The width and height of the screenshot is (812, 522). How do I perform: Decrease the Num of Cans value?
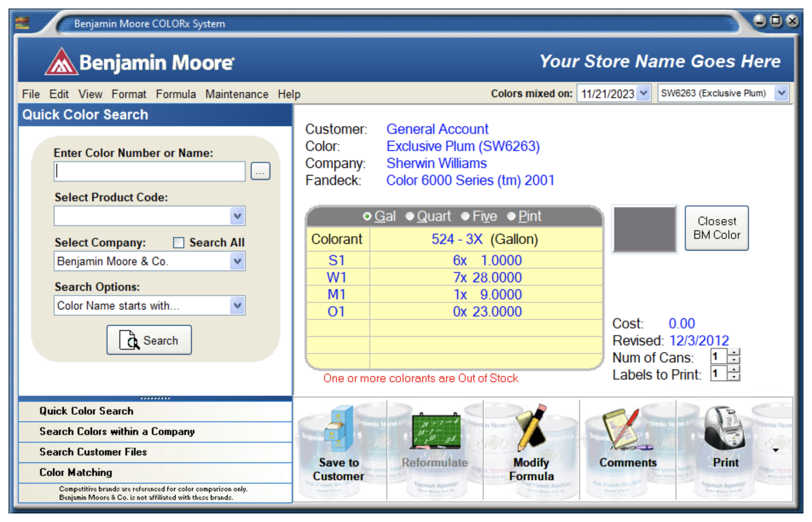[x=734, y=360]
